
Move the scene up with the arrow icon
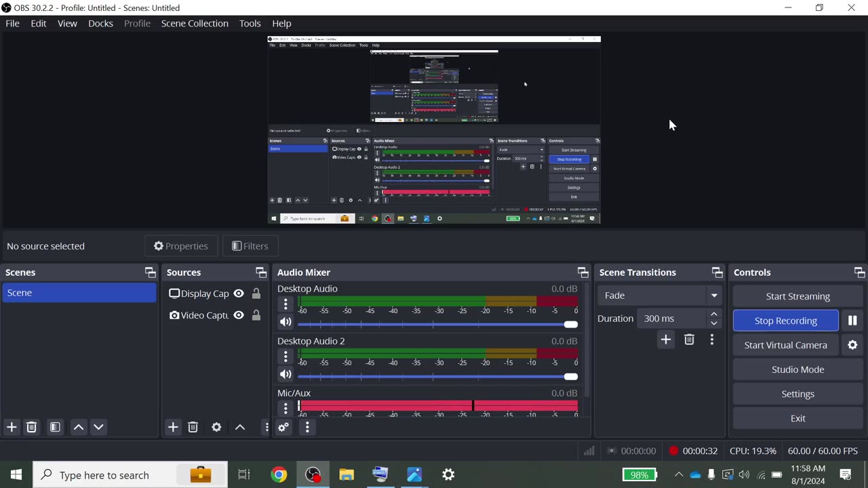click(79, 427)
